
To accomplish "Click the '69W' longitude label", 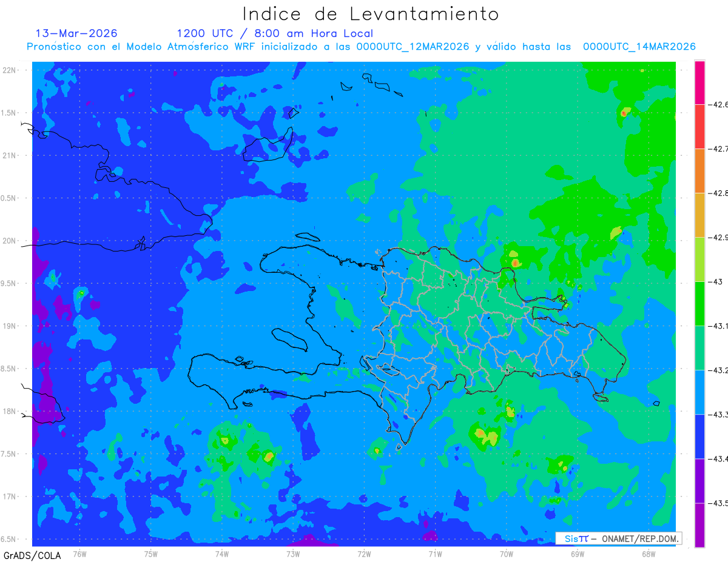I will click(578, 554).
